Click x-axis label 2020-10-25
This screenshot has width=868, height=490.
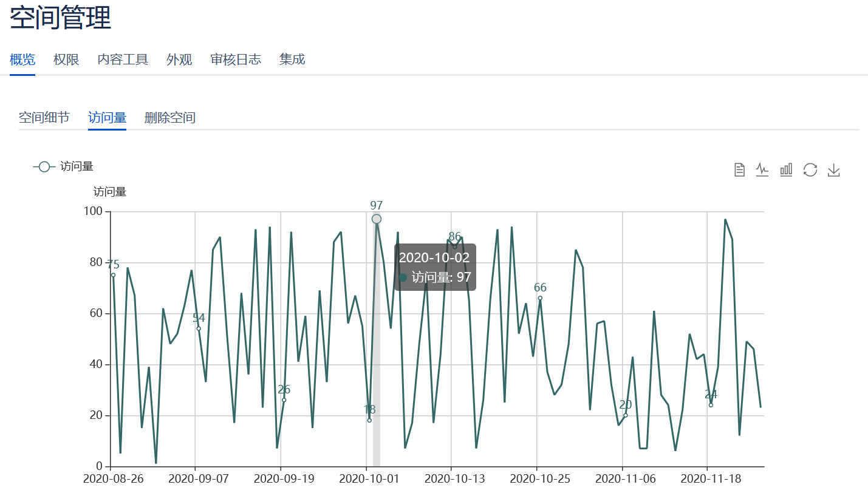pos(540,478)
